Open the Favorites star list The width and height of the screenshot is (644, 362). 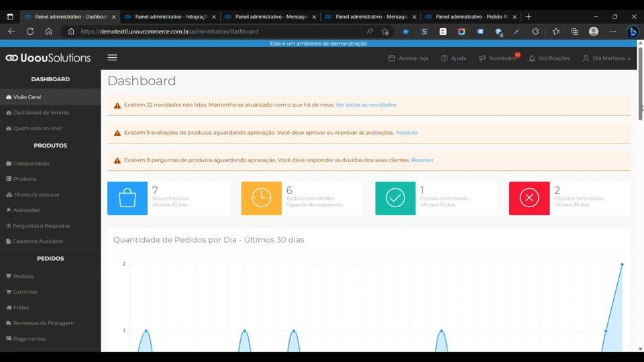(555, 32)
